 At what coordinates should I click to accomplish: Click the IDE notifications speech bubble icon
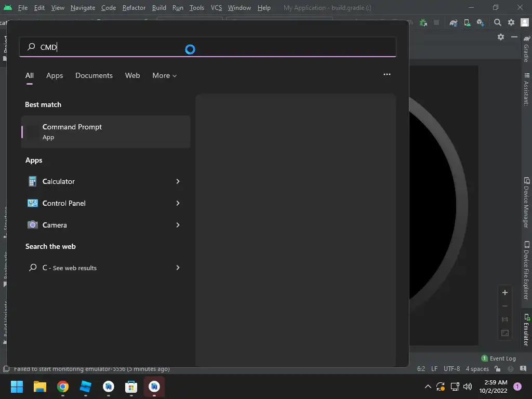point(523,369)
